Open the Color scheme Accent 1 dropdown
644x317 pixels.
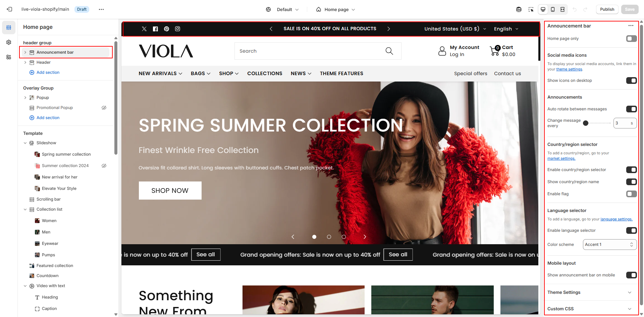(610, 245)
